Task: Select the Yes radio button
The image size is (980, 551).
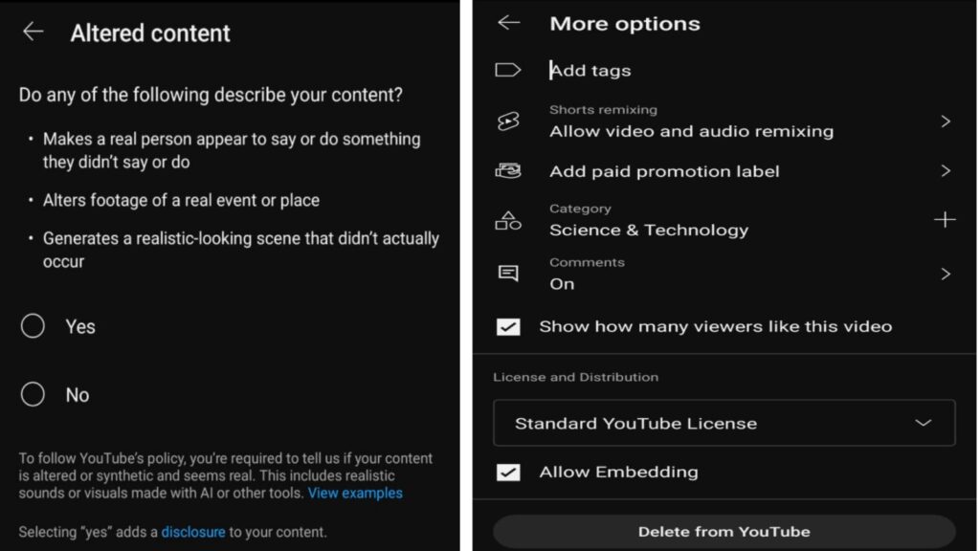Action: pyautogui.click(x=33, y=326)
